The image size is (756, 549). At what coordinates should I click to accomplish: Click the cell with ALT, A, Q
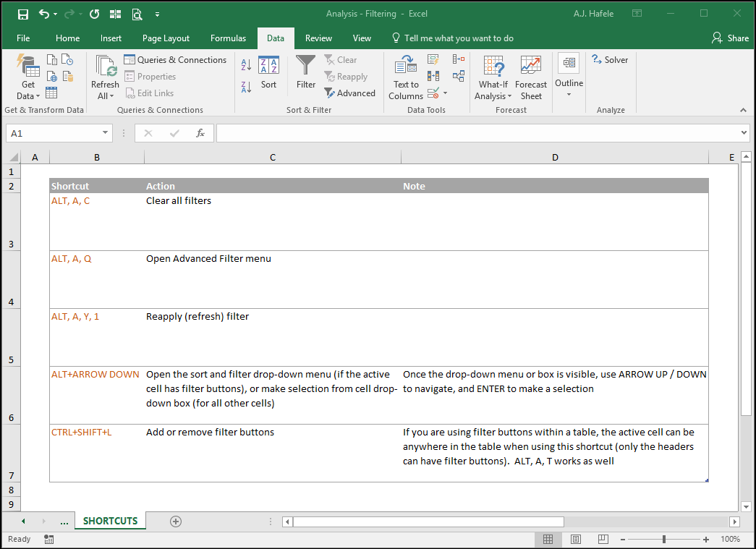[x=97, y=279]
